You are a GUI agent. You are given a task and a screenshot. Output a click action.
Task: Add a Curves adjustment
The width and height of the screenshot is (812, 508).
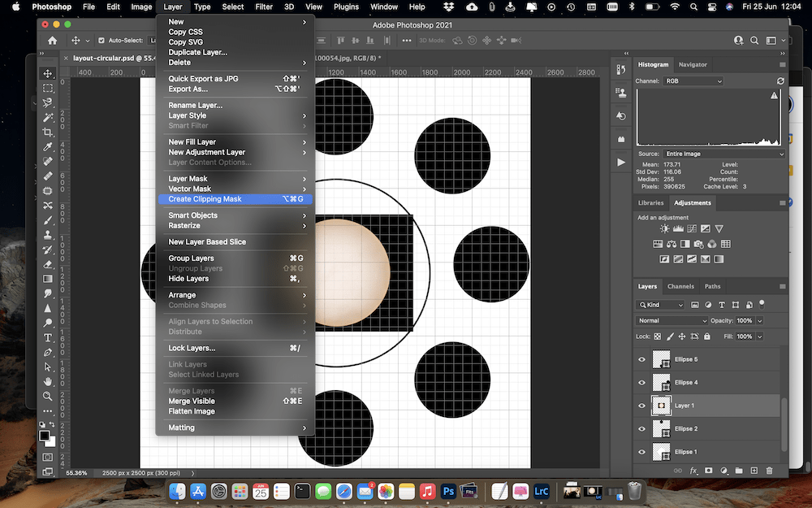[691, 228]
